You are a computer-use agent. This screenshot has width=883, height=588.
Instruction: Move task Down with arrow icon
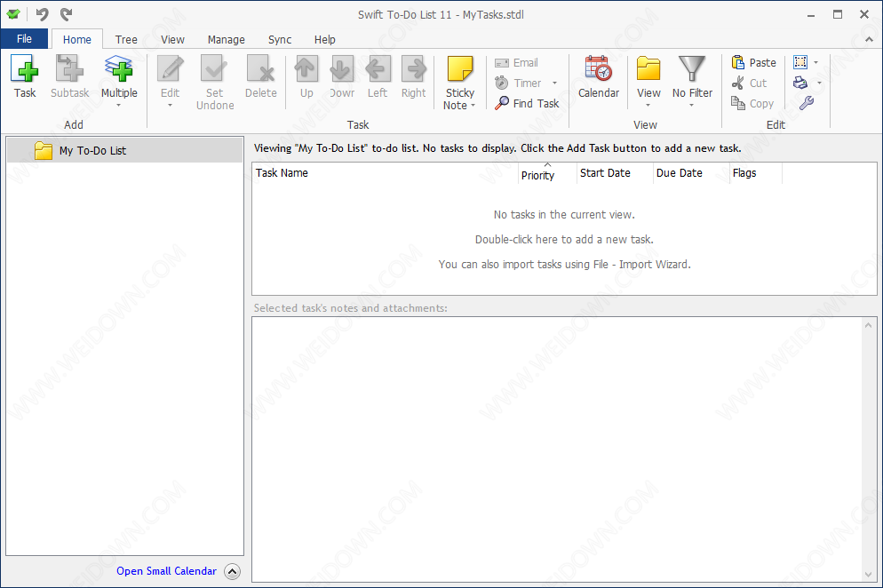coord(342,68)
